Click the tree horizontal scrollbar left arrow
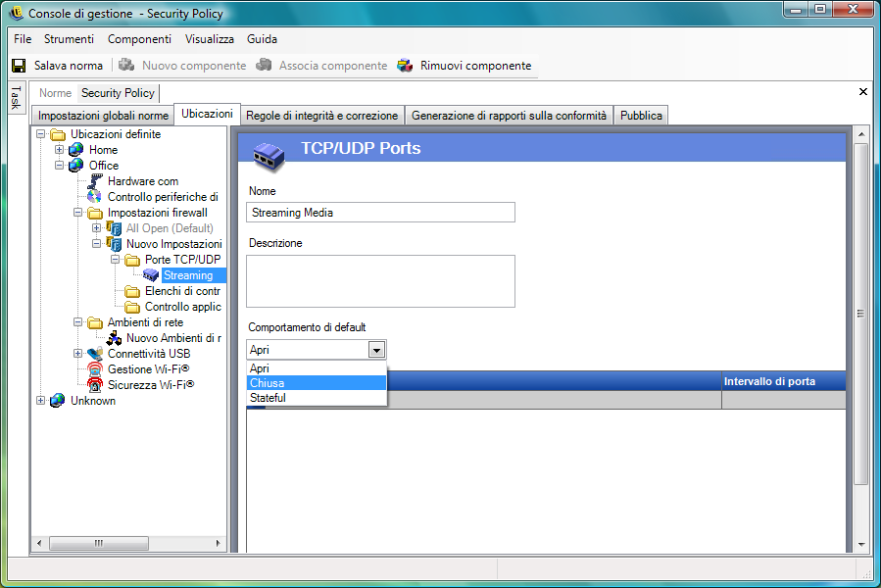The height and width of the screenshot is (588, 881). pyautogui.click(x=39, y=543)
